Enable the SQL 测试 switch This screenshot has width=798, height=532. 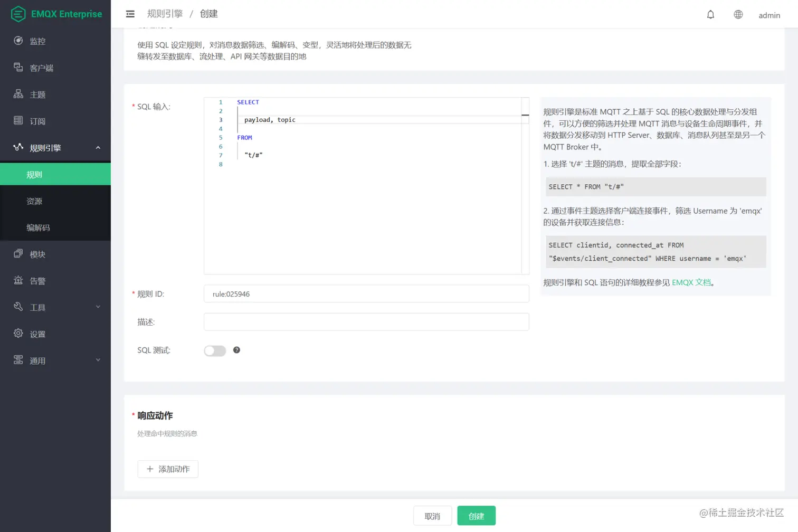click(x=214, y=350)
